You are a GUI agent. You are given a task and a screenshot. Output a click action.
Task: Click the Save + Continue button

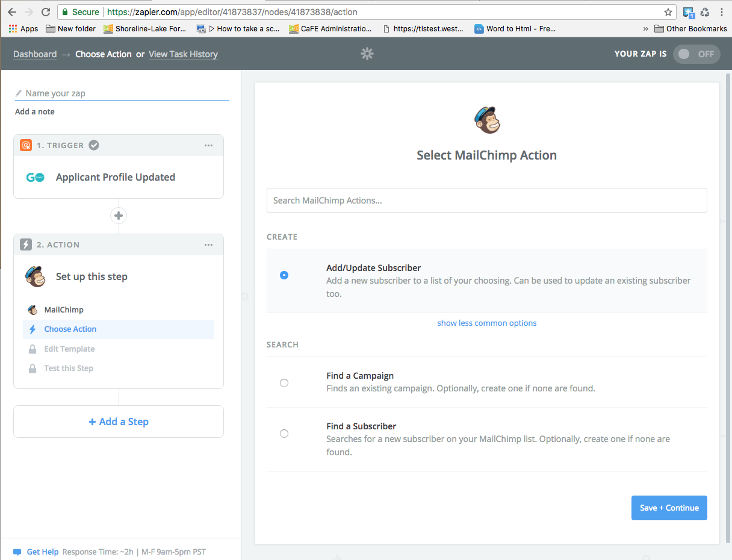coord(669,508)
